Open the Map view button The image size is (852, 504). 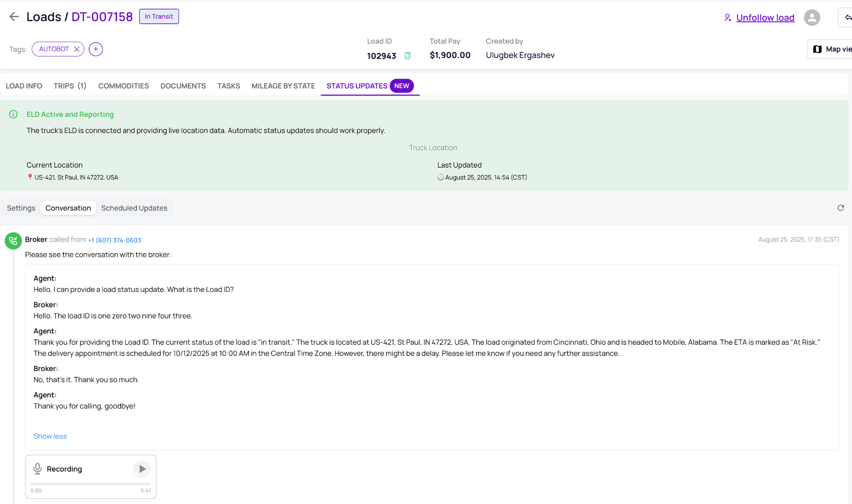[830, 49]
